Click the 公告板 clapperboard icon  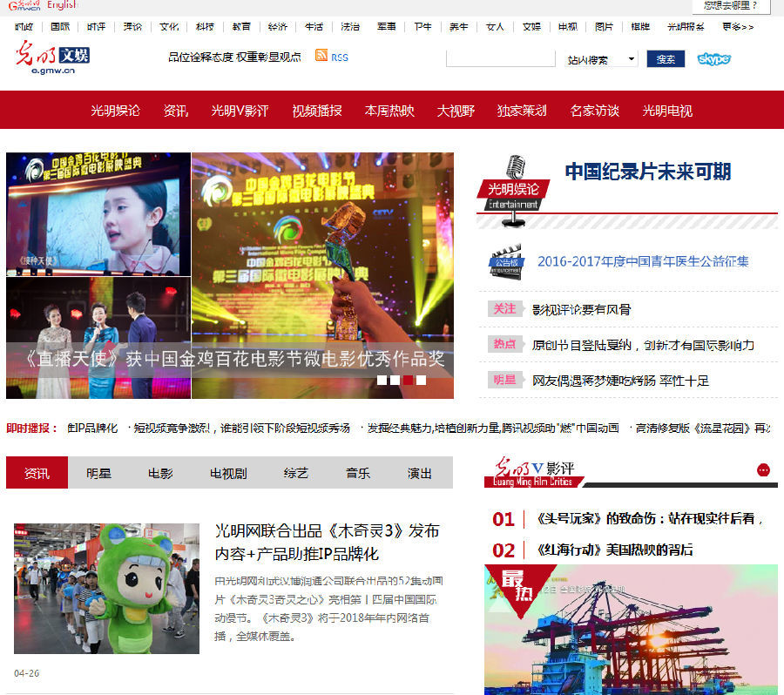506,261
